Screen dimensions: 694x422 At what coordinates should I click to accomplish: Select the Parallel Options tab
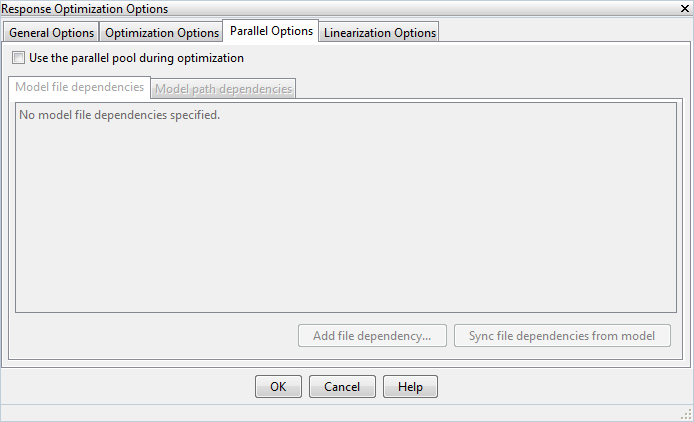pyautogui.click(x=271, y=31)
